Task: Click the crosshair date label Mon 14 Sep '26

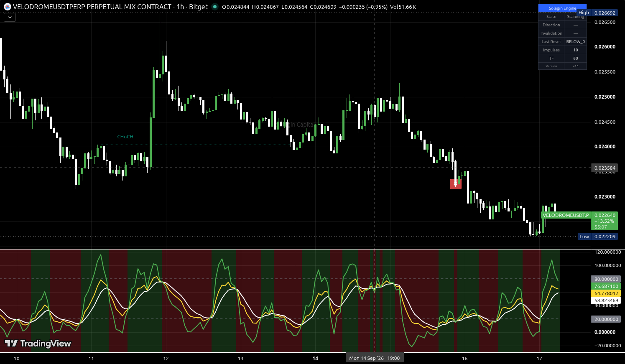Action: pyautogui.click(x=375, y=358)
